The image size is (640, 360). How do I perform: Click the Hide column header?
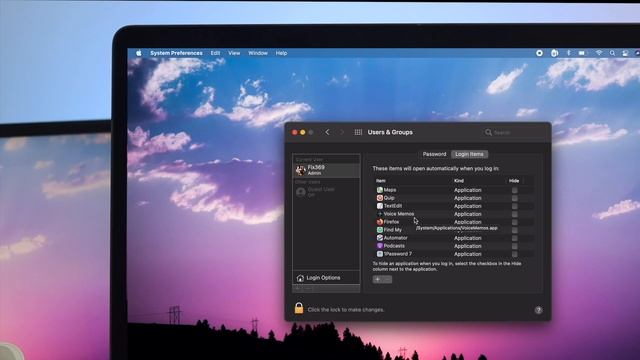[x=514, y=180]
